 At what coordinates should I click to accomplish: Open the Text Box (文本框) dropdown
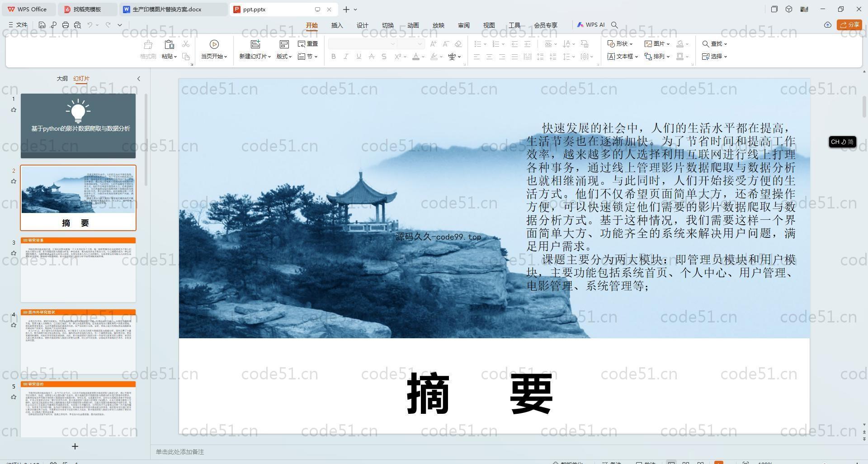click(x=623, y=57)
